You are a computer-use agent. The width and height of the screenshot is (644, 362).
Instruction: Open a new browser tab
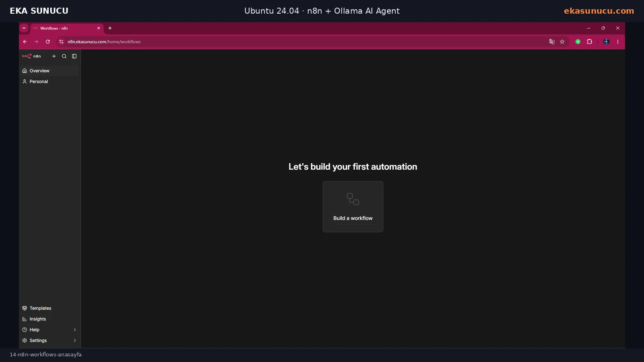[110, 28]
